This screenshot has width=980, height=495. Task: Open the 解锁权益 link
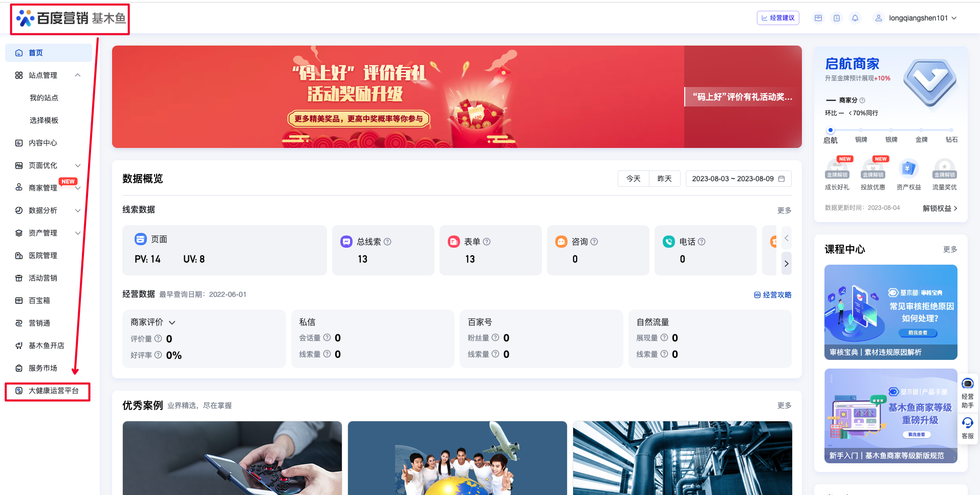tap(940, 208)
